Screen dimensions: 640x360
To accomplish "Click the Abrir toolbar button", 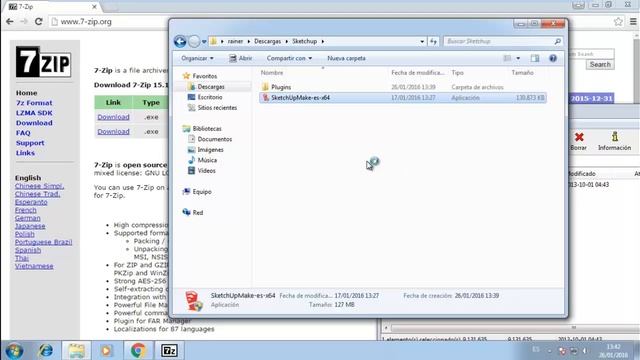I will 240,58.
